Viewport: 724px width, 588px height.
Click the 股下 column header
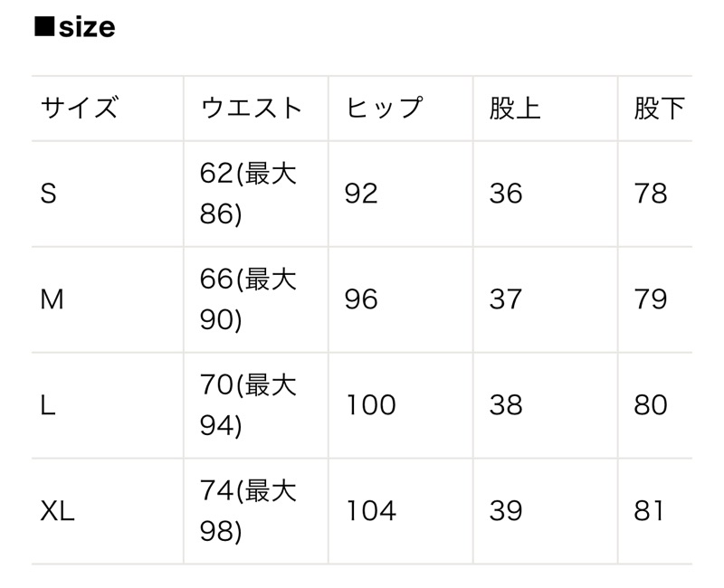(x=660, y=108)
